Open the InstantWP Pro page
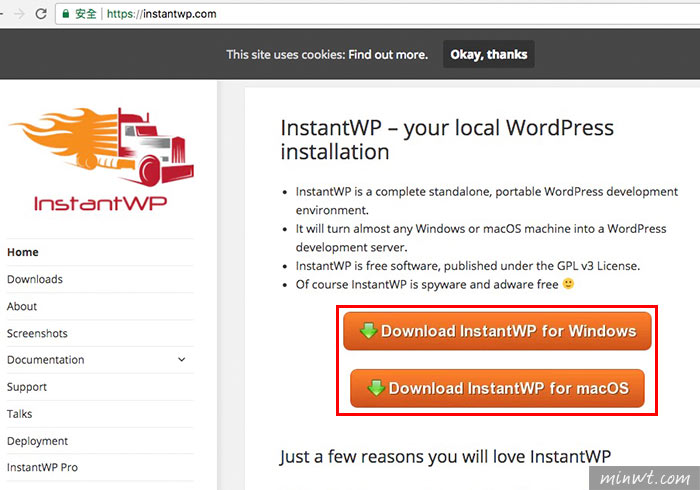Screen dimensions: 700x490 [x=42, y=467]
